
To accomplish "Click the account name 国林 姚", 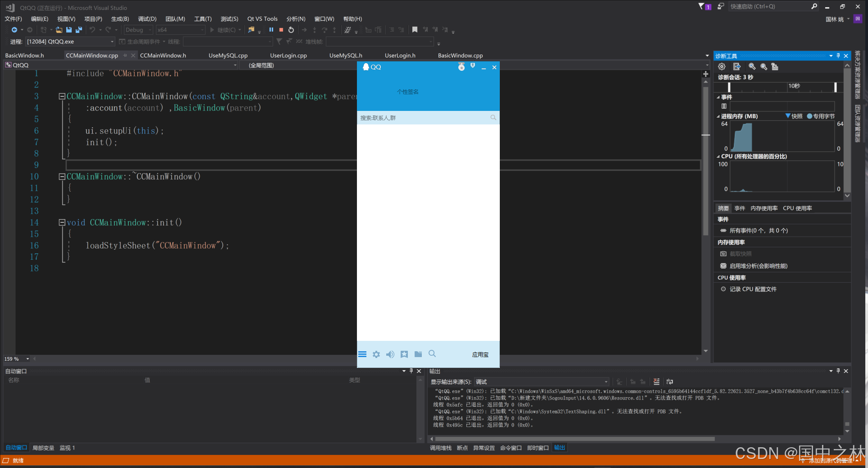I will [x=835, y=19].
